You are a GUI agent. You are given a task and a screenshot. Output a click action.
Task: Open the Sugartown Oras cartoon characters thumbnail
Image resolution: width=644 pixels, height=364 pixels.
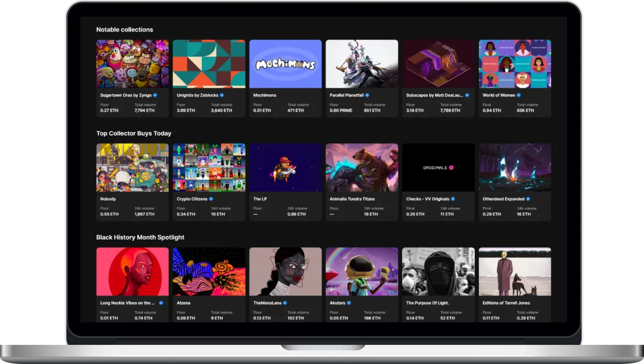click(132, 63)
